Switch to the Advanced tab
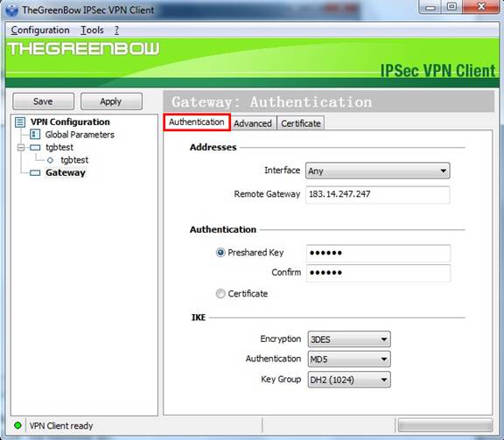Screen dimensions: 504x440 tap(253, 123)
